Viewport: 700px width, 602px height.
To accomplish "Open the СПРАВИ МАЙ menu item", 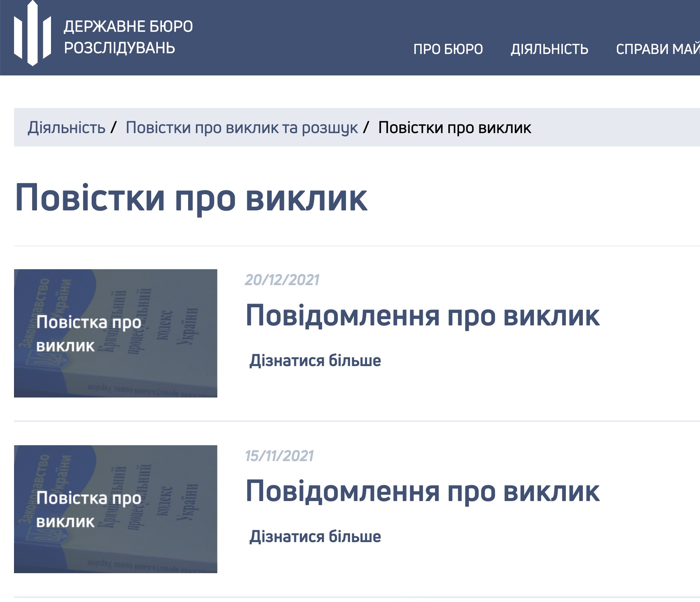I will 658,49.
